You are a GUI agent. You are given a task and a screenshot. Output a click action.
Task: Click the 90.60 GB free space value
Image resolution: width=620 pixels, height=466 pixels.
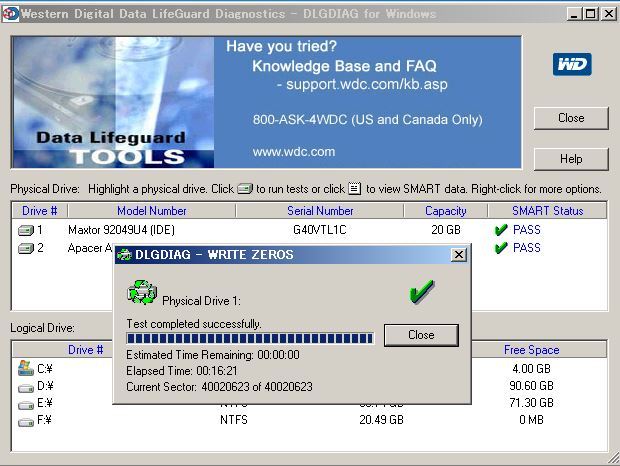pos(531,386)
